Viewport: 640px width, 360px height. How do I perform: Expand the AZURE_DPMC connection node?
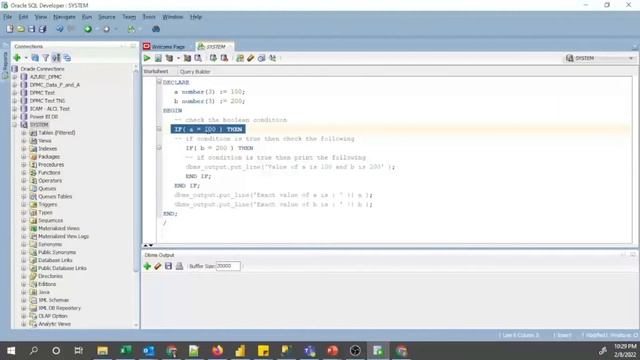(x=15, y=77)
